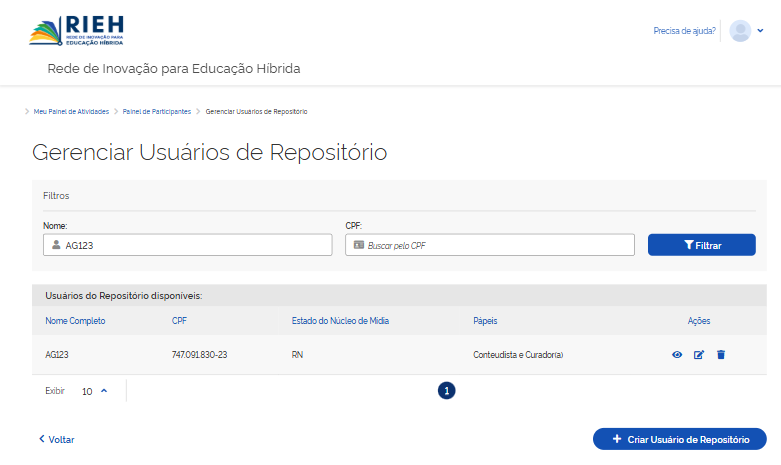Click the Voltar back link
781x465 pixels.
click(57, 439)
